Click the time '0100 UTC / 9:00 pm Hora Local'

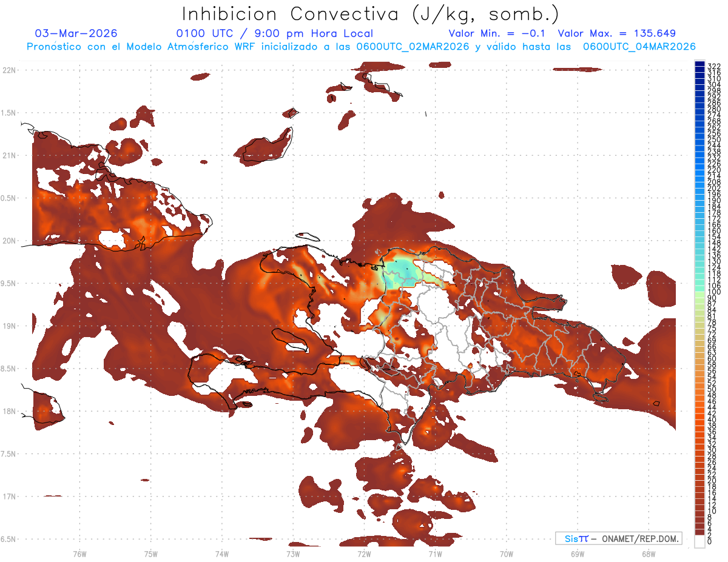point(274,33)
